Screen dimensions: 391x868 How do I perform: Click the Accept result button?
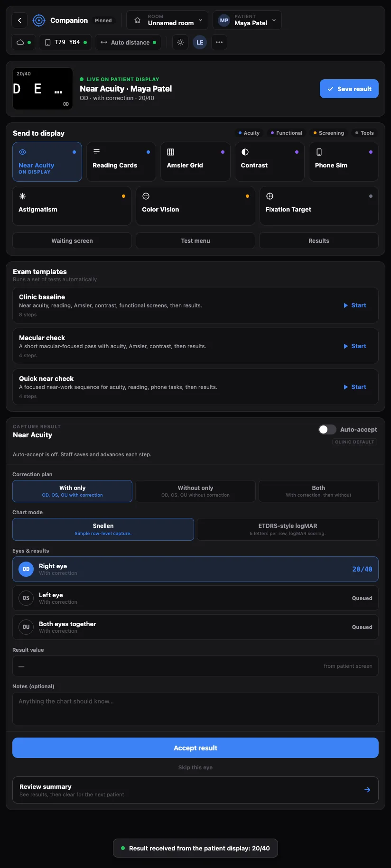[195, 748]
